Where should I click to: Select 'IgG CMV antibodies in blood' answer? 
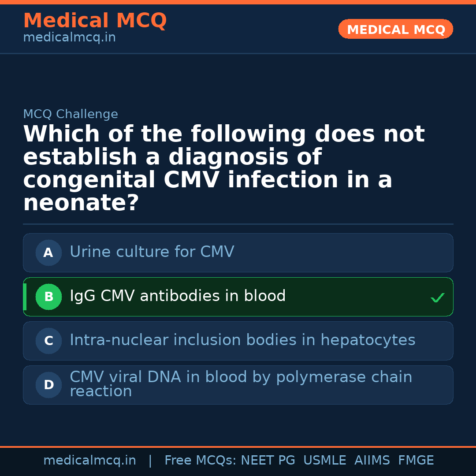(x=178, y=296)
